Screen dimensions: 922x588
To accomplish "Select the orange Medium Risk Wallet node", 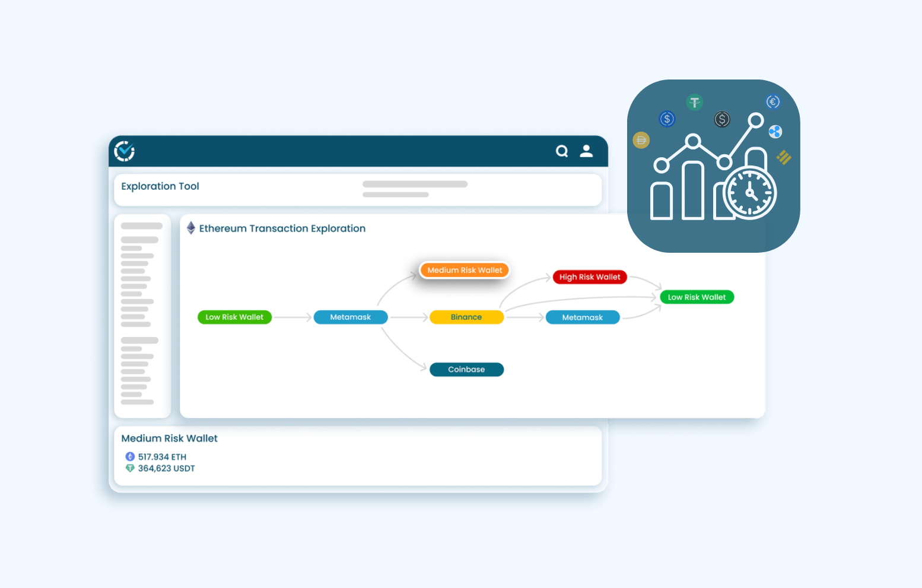I will pyautogui.click(x=465, y=270).
